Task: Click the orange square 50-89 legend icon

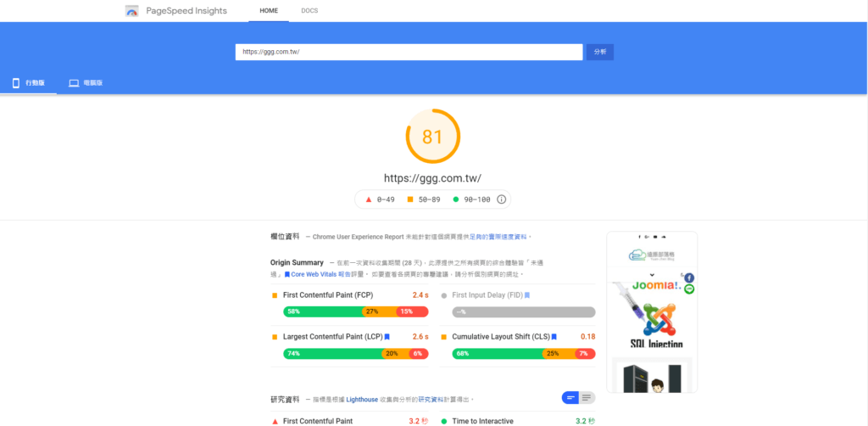Action: 410,199
